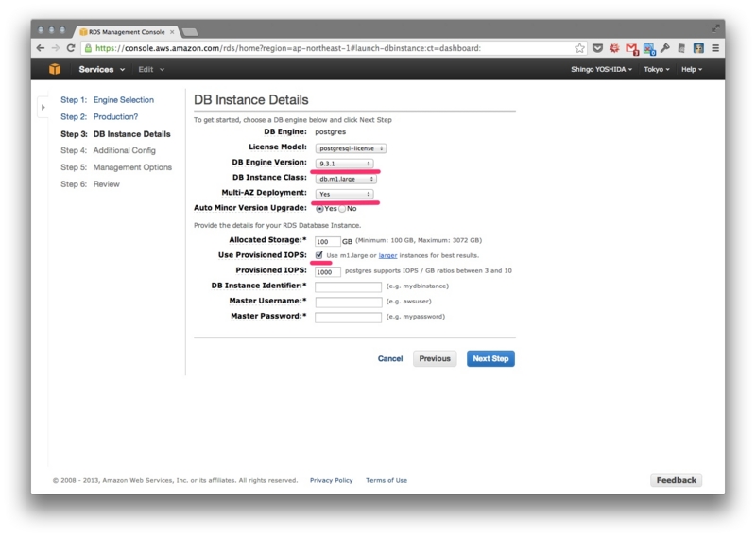Close the RDS Management Console tab
756x537 pixels.
pos(172,32)
